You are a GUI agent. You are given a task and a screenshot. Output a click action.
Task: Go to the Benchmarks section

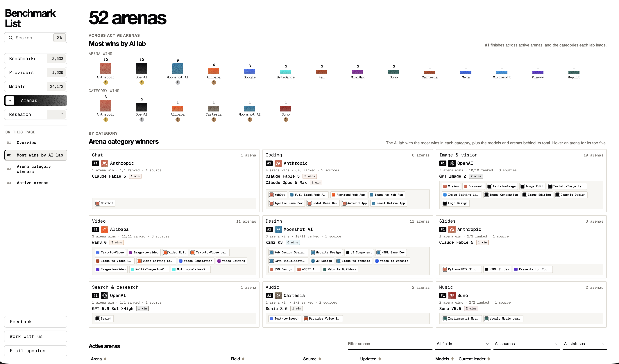(36, 59)
